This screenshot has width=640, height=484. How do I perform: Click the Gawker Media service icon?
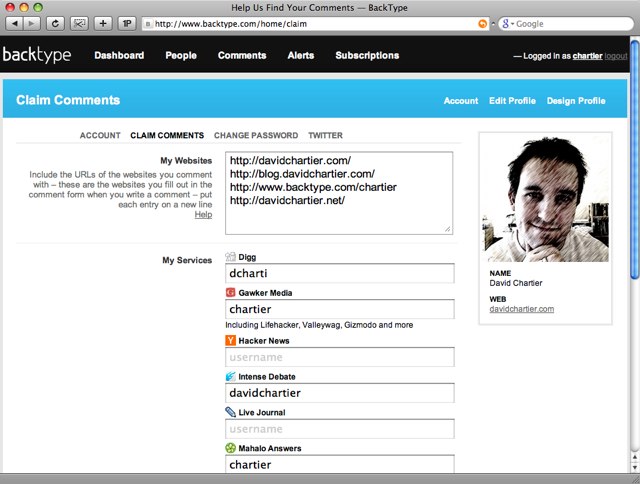(230, 292)
